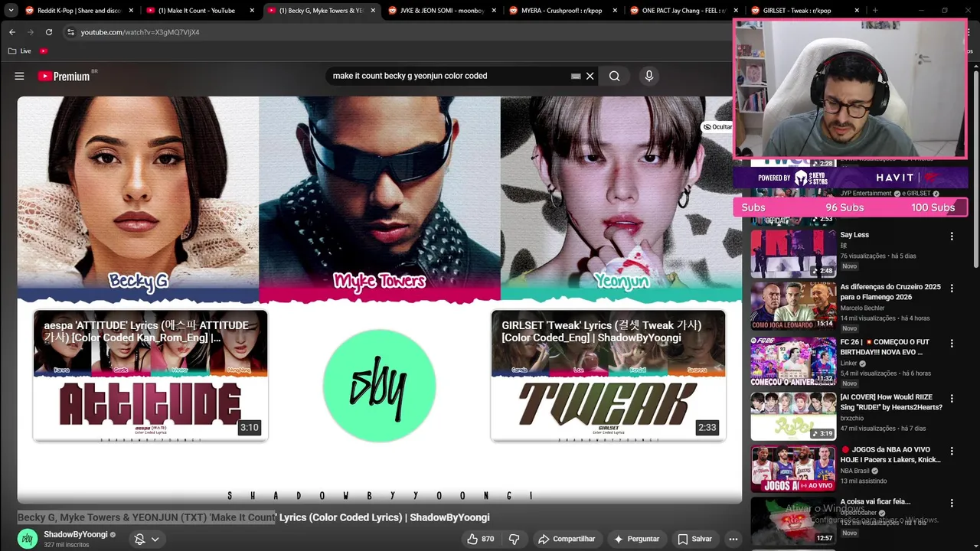Open a new browser tab

click(x=875, y=11)
